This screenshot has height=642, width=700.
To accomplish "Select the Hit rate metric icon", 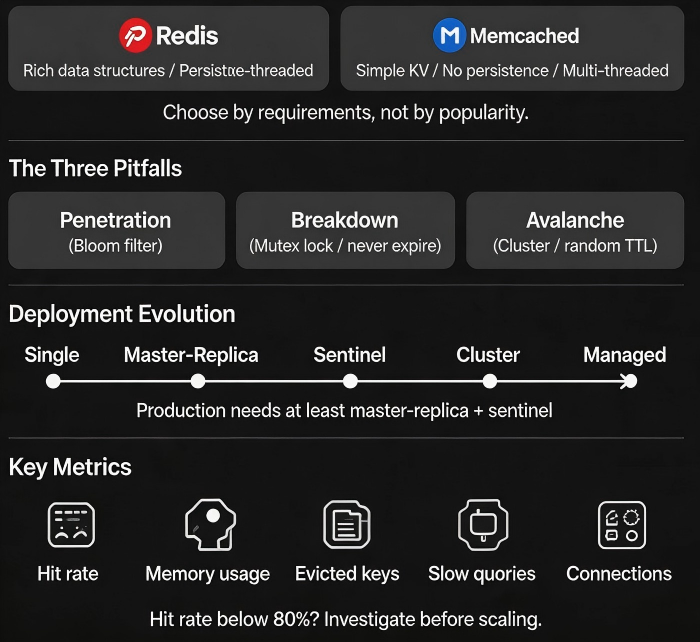I will 71,525.
